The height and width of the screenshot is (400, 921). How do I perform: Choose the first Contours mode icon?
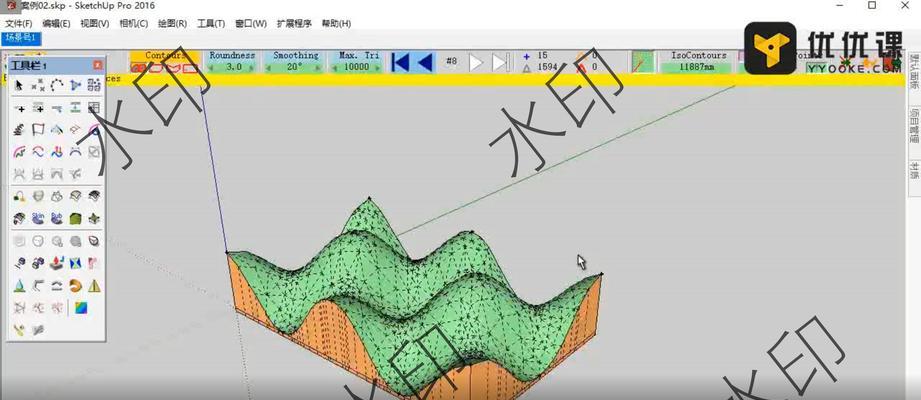pos(139,68)
